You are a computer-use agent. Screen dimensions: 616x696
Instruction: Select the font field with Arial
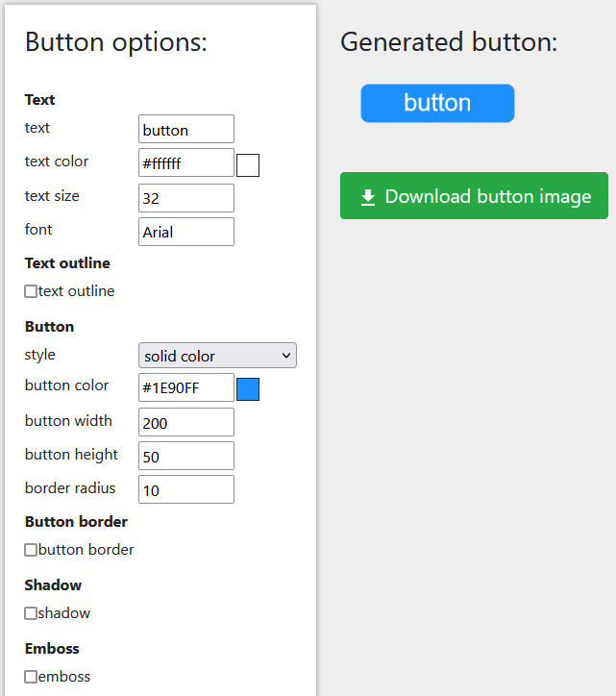point(186,232)
